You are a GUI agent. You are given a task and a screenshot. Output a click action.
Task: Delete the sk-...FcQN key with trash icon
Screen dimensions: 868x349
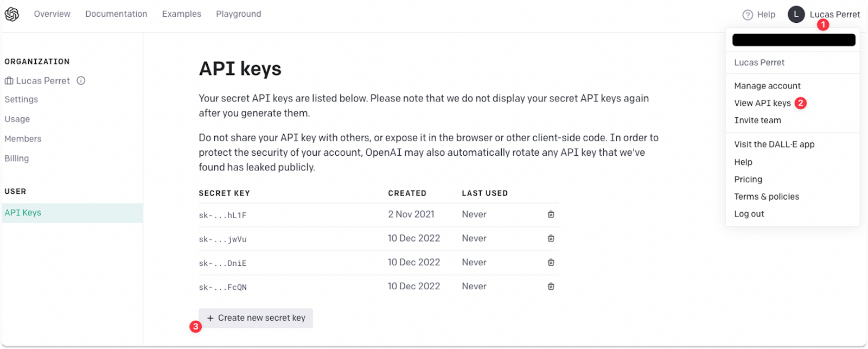551,286
